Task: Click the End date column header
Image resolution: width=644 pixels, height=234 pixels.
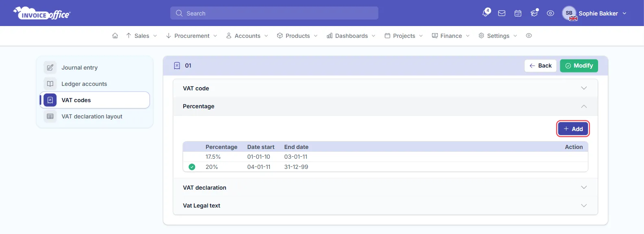Action: tap(296, 147)
